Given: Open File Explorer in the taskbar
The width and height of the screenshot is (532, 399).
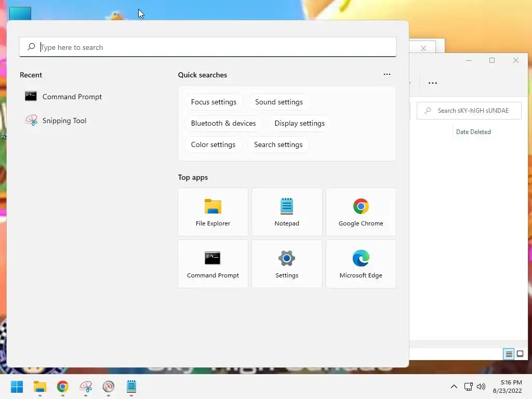Looking at the screenshot, I should point(40,387).
